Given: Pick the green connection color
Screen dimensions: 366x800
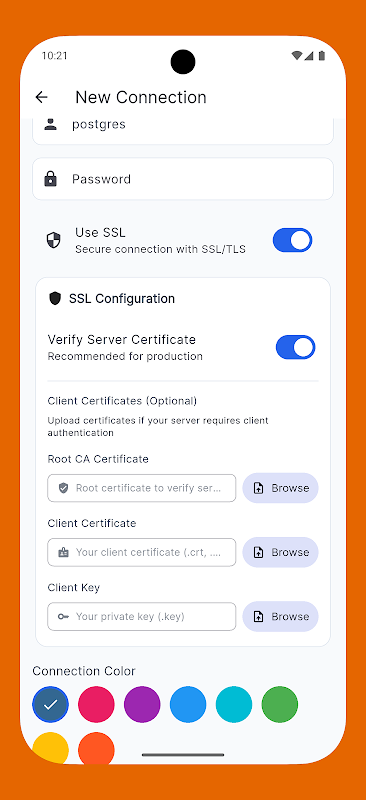Looking at the screenshot, I should click(280, 705).
